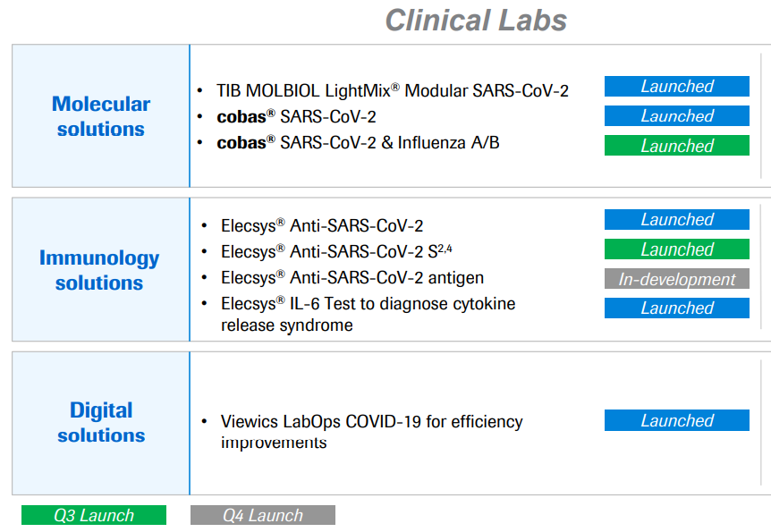Click blue Launched badge beside cobas SARS-CoV-2

coord(676,116)
